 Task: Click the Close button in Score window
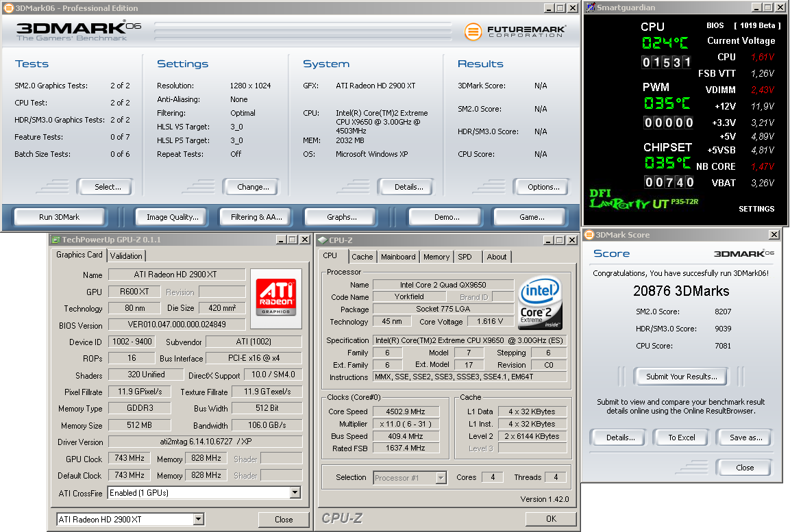[x=744, y=468]
